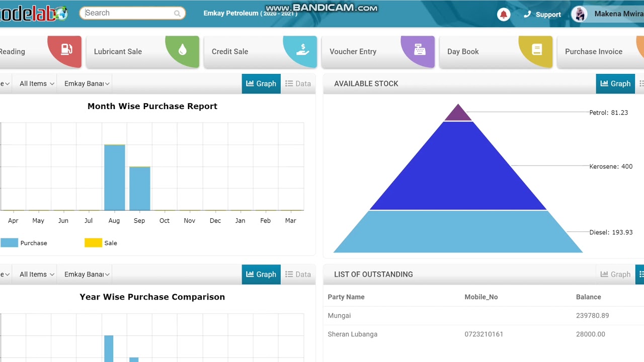Viewport: 644px width, 362px height.
Task: Select Graph tab of Year Wise Purchase Comparison
Action: tap(261, 274)
